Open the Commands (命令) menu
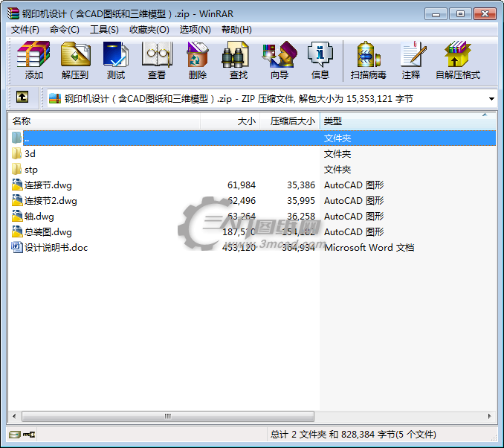This screenshot has width=504, height=448. tap(64, 30)
